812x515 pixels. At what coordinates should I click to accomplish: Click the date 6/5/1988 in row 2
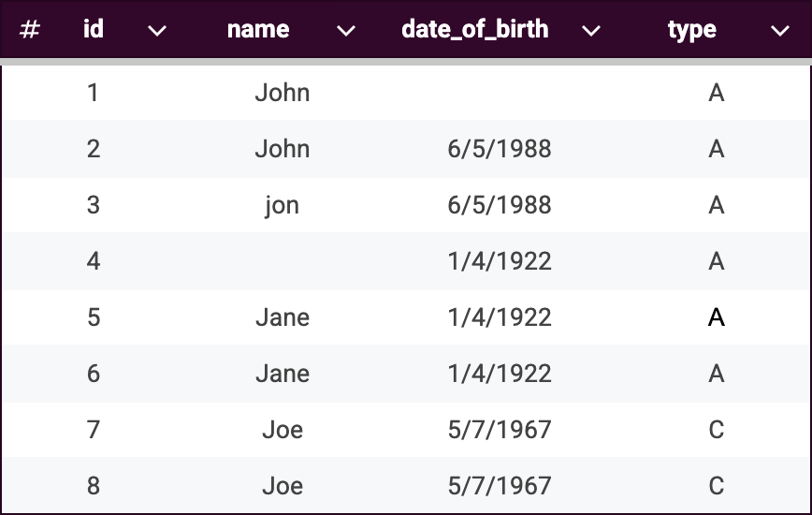coord(499,149)
